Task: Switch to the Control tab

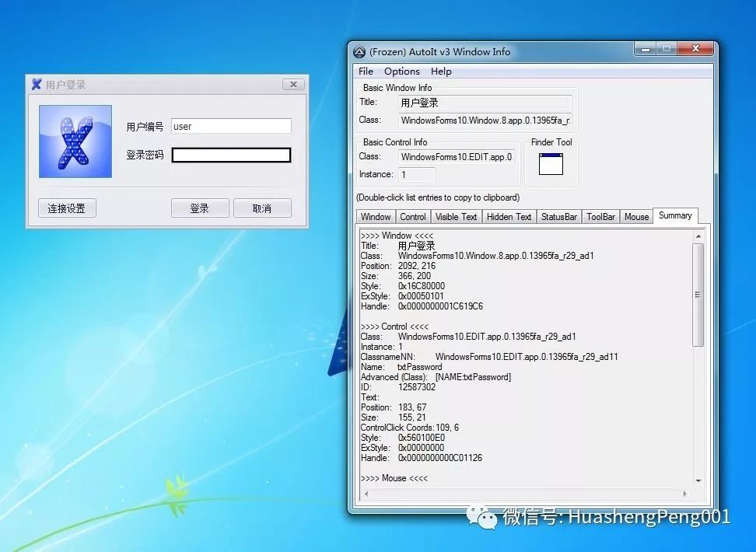Action: coord(413,217)
